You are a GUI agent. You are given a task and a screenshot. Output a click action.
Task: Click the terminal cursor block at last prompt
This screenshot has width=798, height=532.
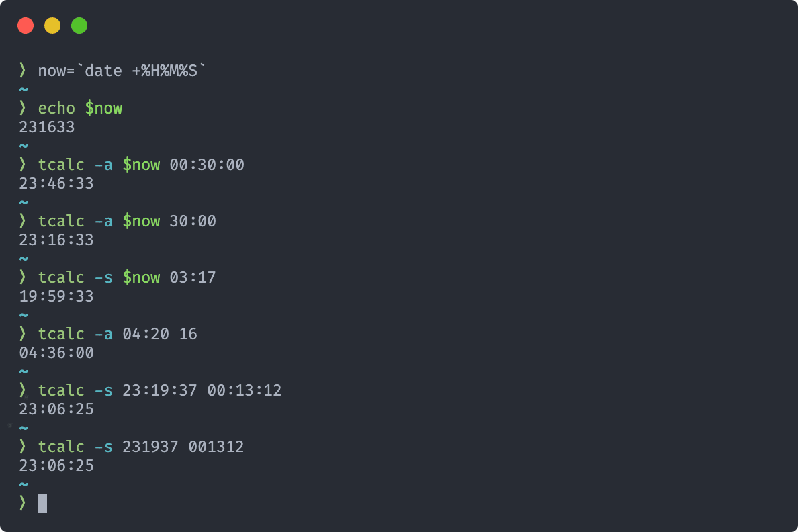(42, 504)
